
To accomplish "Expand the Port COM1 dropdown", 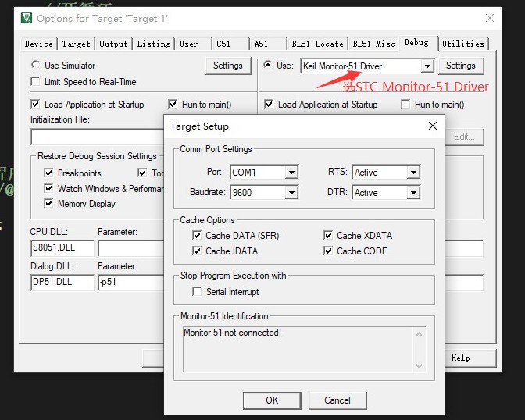I will pyautogui.click(x=291, y=173).
